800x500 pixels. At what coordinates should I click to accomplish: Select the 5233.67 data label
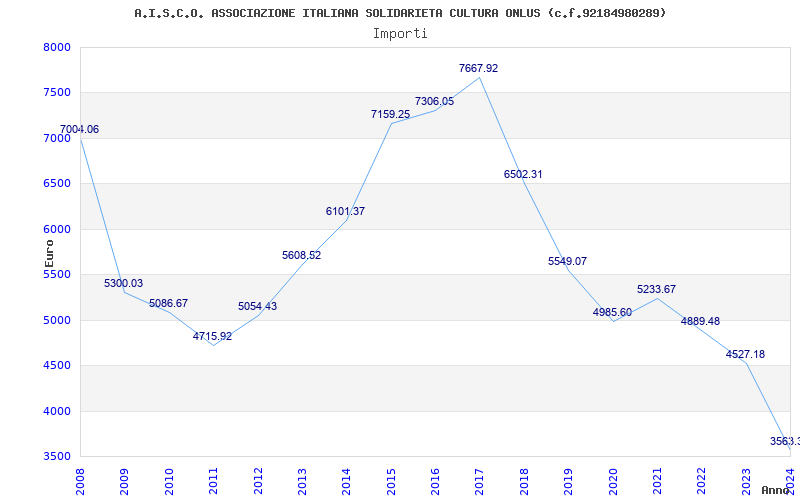pos(656,289)
